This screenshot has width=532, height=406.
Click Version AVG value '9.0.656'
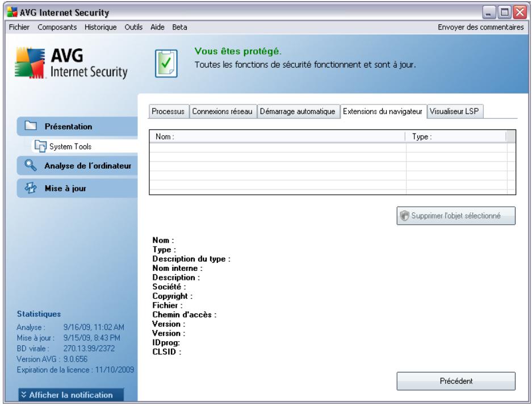tap(76, 359)
